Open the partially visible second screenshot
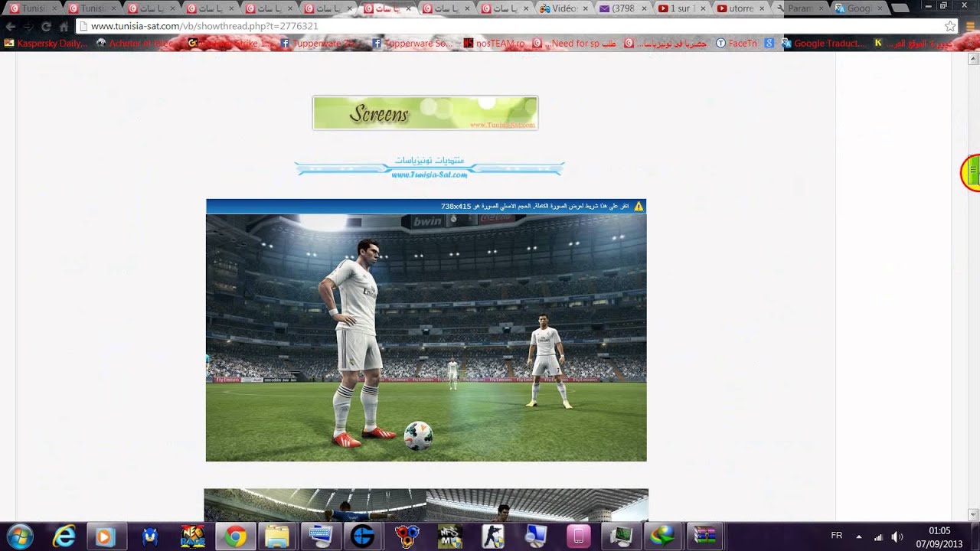Viewport: 980px width, 551px height. point(426,505)
